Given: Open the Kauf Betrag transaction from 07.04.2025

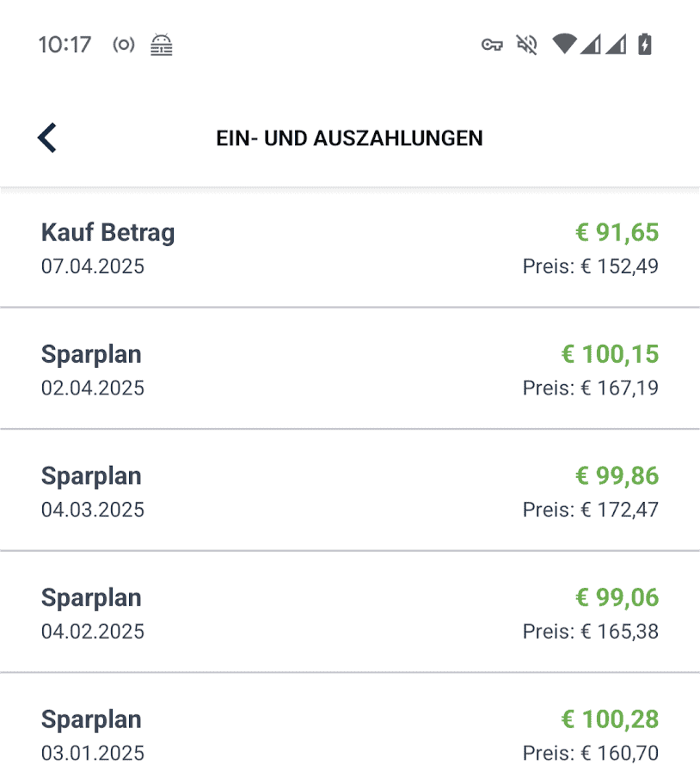Looking at the screenshot, I should click(x=350, y=248).
